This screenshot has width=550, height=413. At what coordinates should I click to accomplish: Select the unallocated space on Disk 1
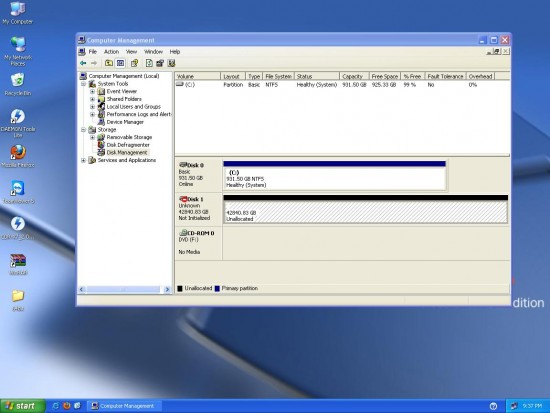pyautogui.click(x=365, y=212)
